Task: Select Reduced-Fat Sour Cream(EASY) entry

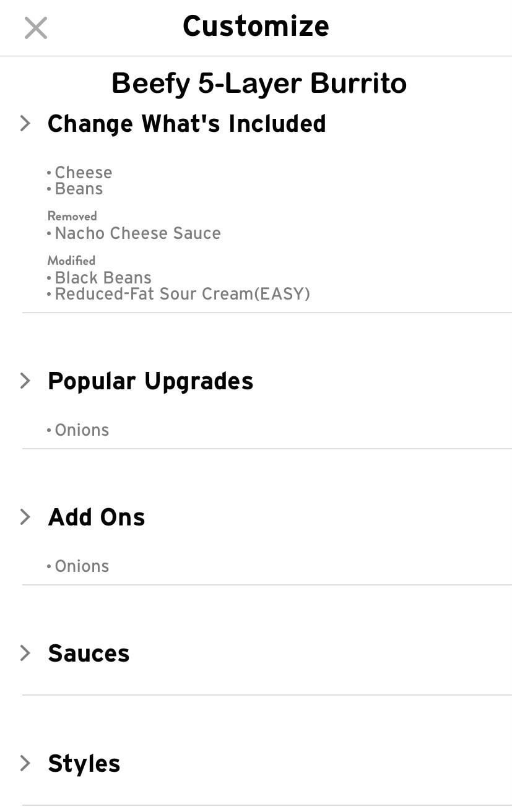Action: point(182,294)
